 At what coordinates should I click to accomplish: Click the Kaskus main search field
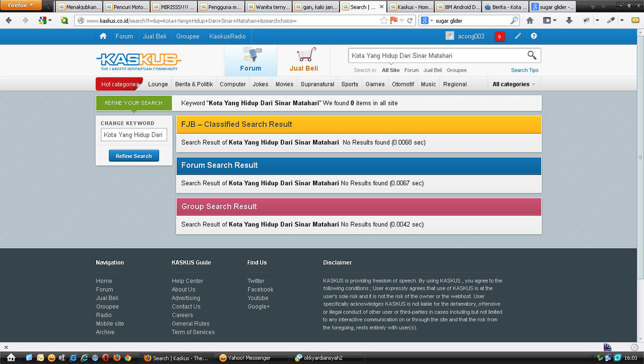coord(437,55)
